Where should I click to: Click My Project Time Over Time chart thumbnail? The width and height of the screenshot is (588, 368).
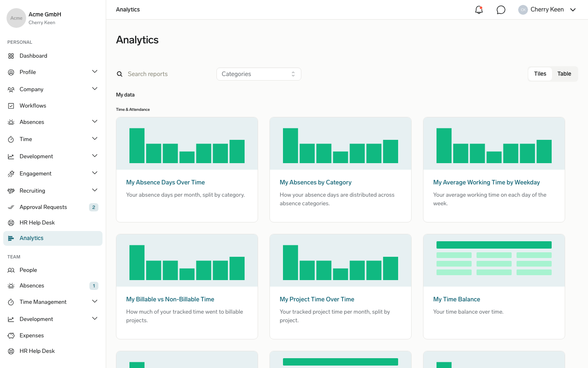[341, 260]
